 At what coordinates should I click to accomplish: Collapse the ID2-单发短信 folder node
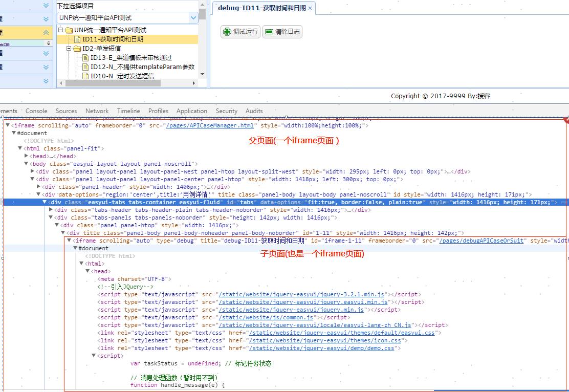point(69,49)
